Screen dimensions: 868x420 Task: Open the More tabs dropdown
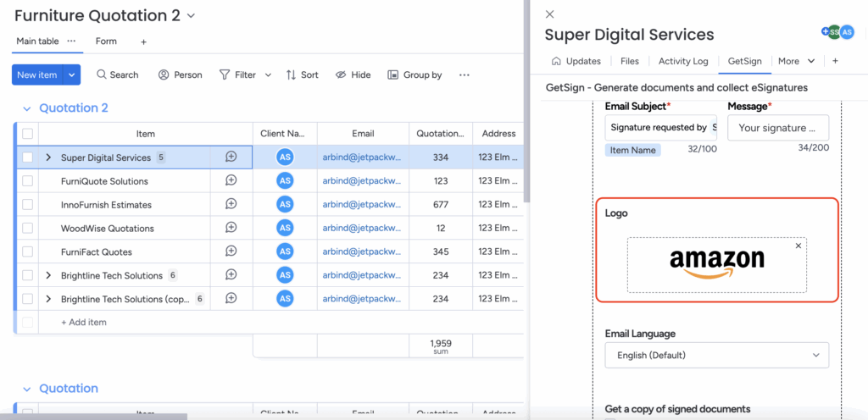(797, 61)
